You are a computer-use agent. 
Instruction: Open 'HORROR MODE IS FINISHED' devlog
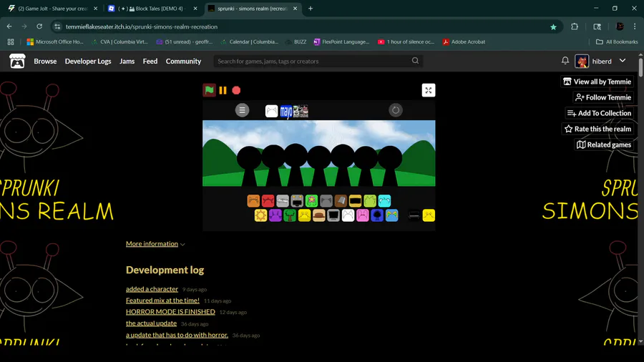(170, 312)
